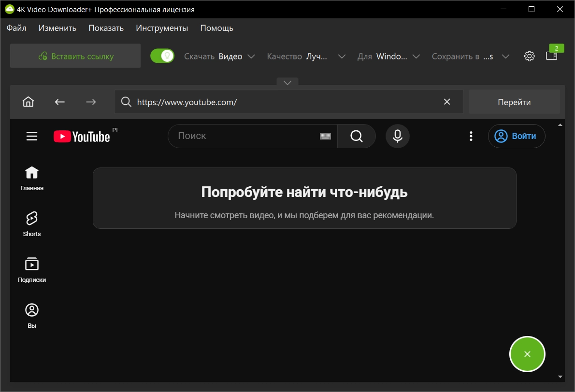The image size is (575, 392).
Task: Click YouTube voice search microphone
Action: coord(398,136)
